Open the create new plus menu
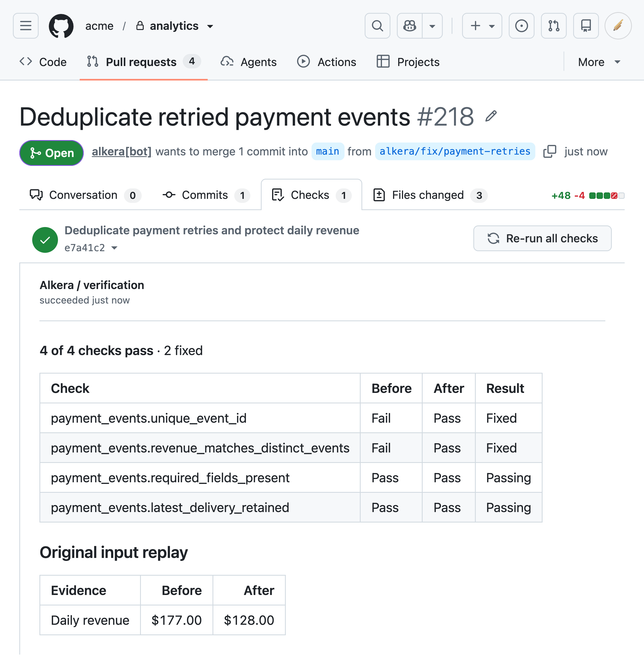The image size is (644, 661). tap(482, 26)
